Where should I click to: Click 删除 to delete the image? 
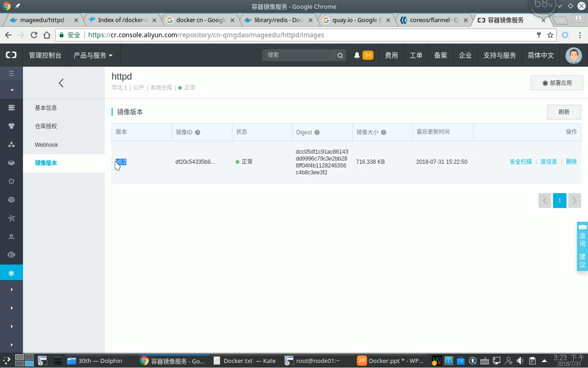[x=571, y=162]
